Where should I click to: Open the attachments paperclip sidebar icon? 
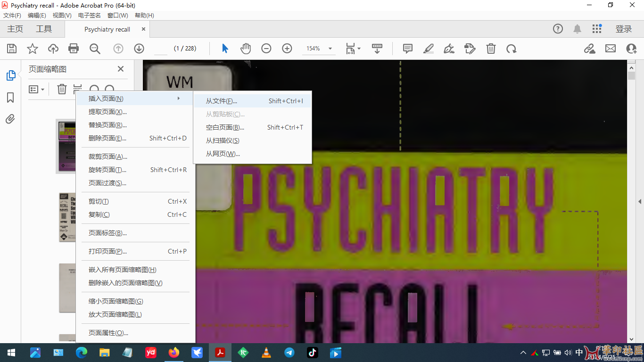click(x=10, y=119)
